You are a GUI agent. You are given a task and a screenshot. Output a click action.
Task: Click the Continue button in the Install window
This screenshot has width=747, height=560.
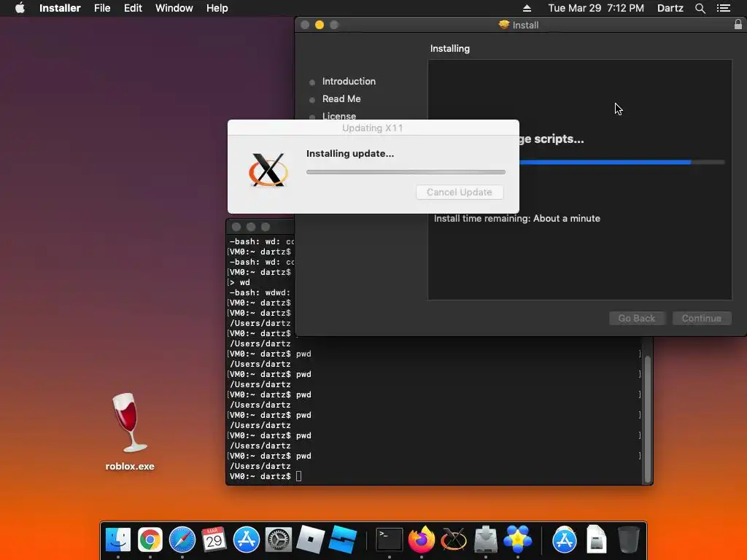701,318
